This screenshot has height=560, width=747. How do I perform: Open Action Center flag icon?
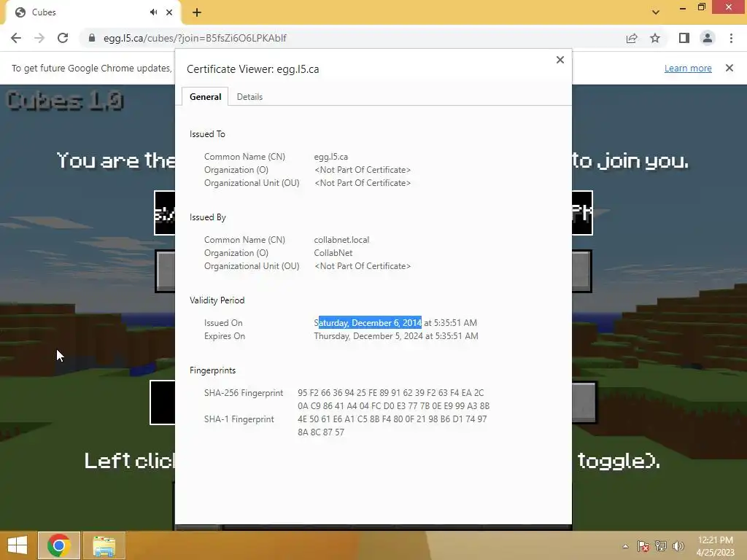[x=643, y=546]
